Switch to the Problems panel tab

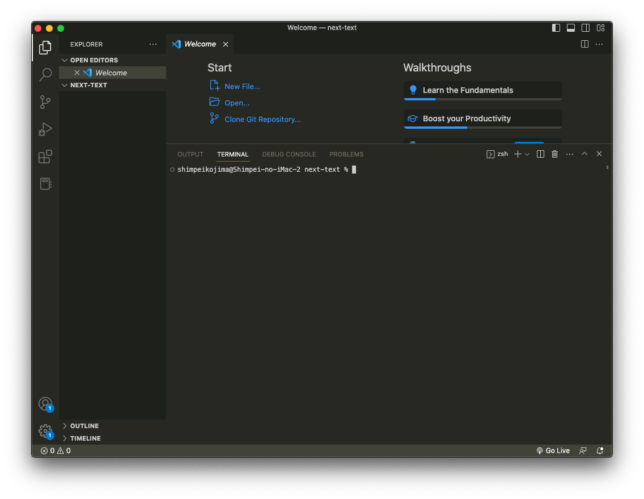(346, 154)
